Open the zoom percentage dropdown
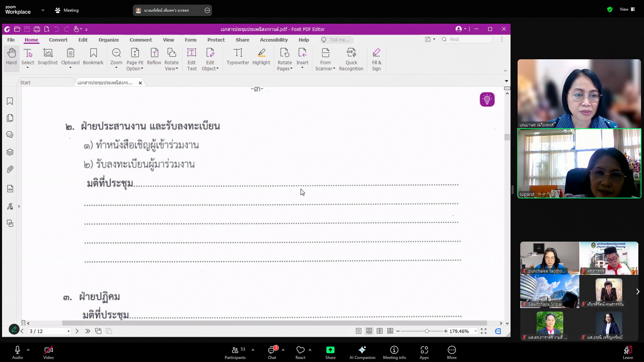The width and height of the screenshot is (644, 362). 475,331
